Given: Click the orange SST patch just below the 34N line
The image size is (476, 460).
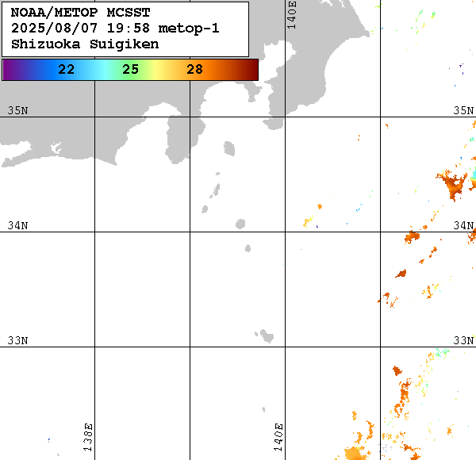Looking at the screenshot, I should tap(412, 237).
